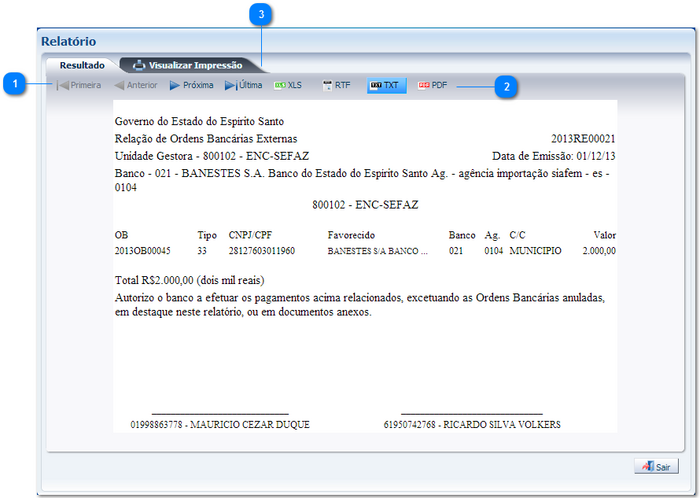Viewport: 700px width, 498px height.
Task: Advance to Próxima page
Action: coord(191,86)
